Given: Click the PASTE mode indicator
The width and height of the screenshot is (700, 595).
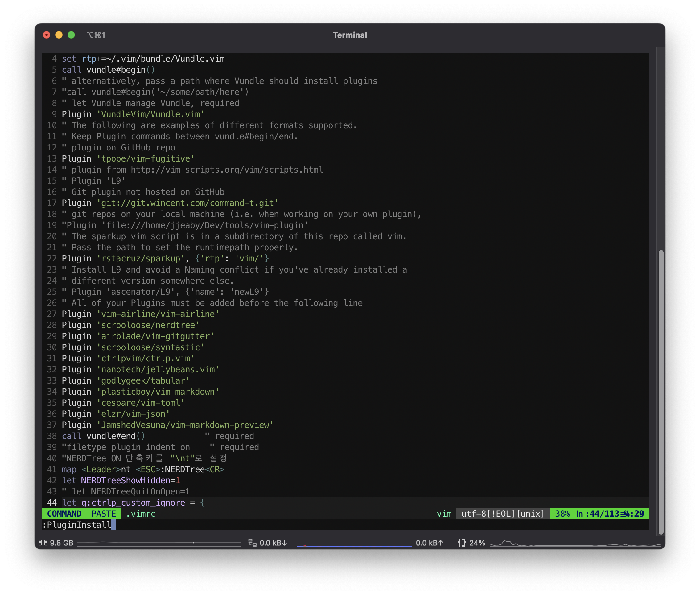Looking at the screenshot, I should pyautogui.click(x=104, y=514).
